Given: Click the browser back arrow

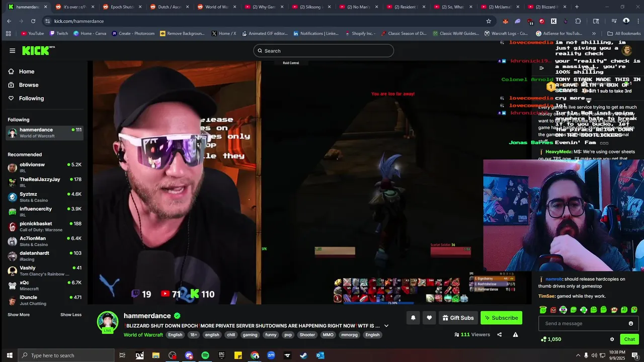Looking at the screenshot, I should [9, 21].
